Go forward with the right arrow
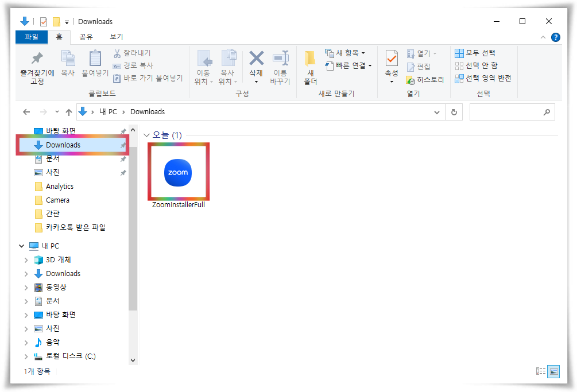577x392 pixels. (x=44, y=112)
